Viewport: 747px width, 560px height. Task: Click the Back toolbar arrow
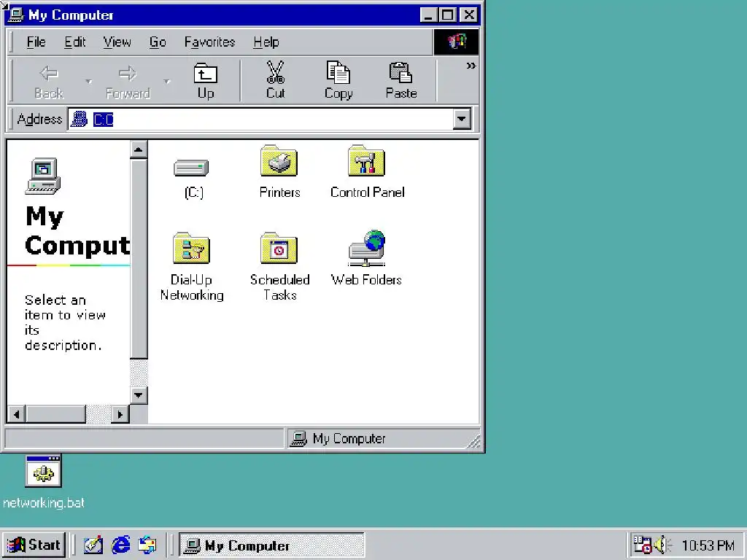point(49,80)
